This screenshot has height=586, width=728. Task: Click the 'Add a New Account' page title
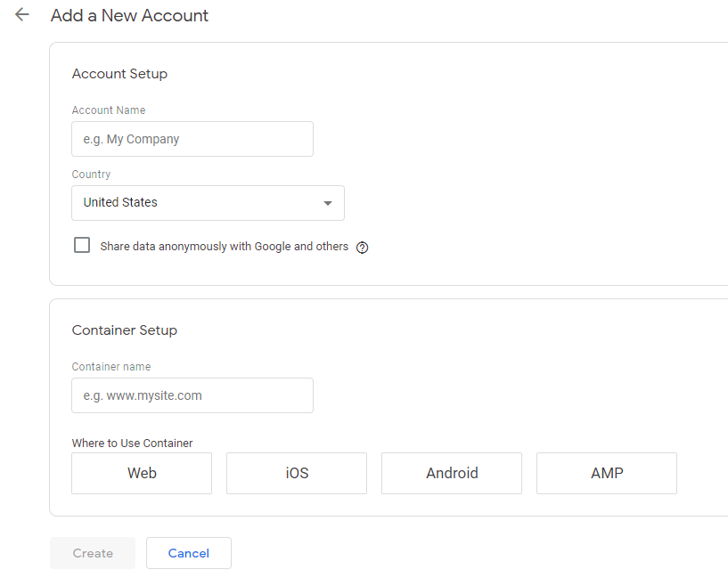pyautogui.click(x=129, y=16)
